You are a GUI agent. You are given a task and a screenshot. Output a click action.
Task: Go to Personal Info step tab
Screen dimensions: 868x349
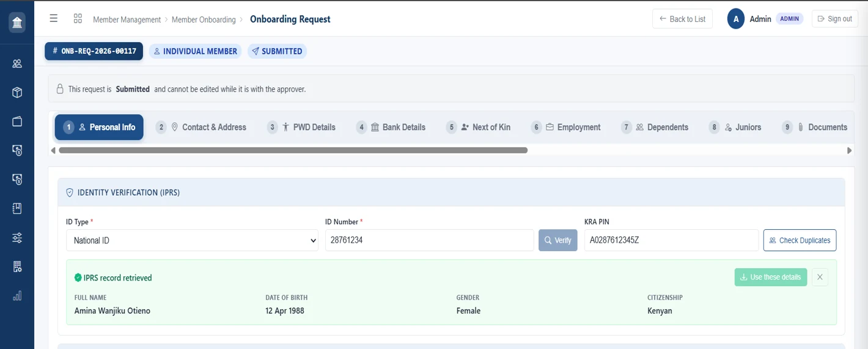click(99, 127)
